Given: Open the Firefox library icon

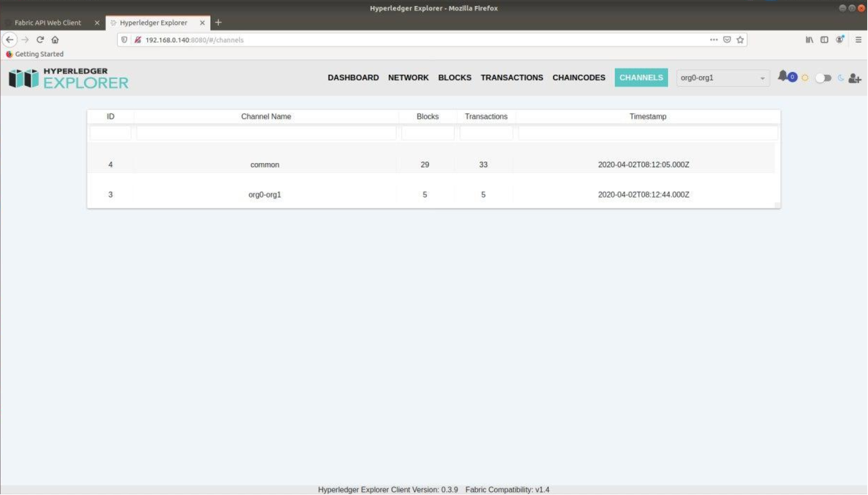Looking at the screenshot, I should click(x=809, y=40).
